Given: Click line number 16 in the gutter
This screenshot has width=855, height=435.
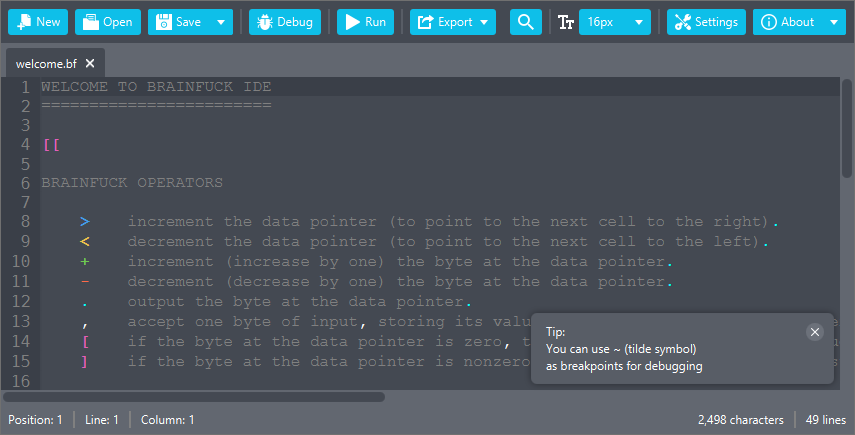Looking at the screenshot, I should (21, 381).
